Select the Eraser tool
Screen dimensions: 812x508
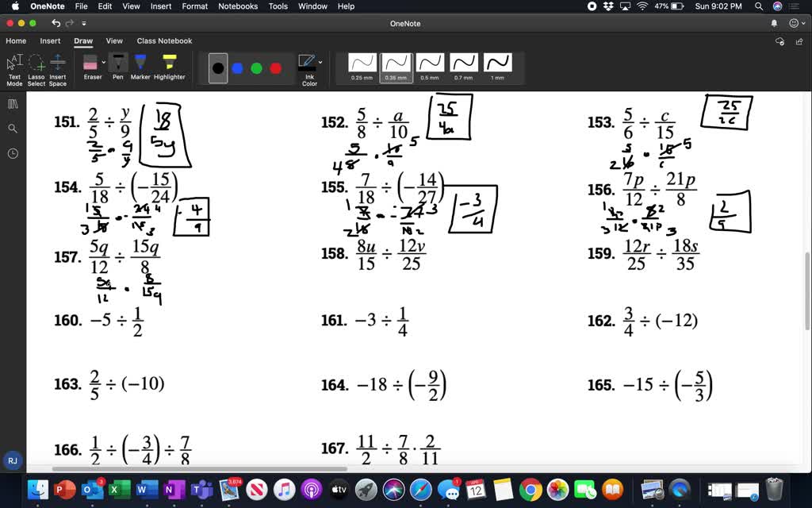tap(90, 62)
